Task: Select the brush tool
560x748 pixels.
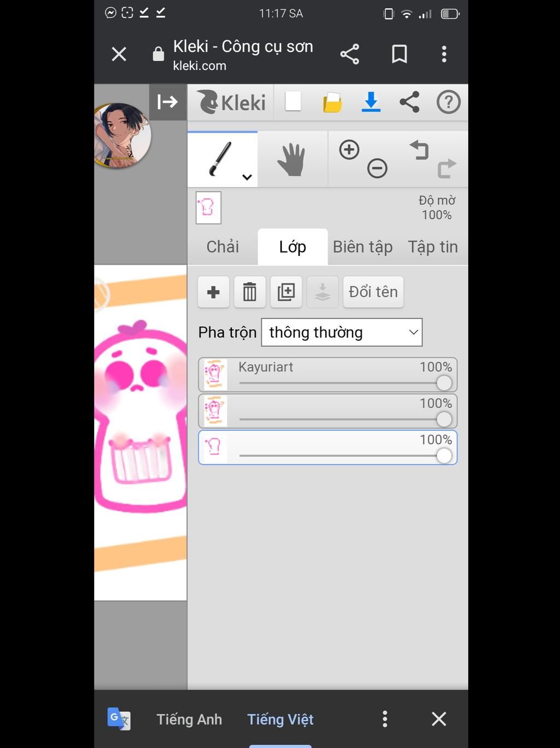Action: [222, 159]
